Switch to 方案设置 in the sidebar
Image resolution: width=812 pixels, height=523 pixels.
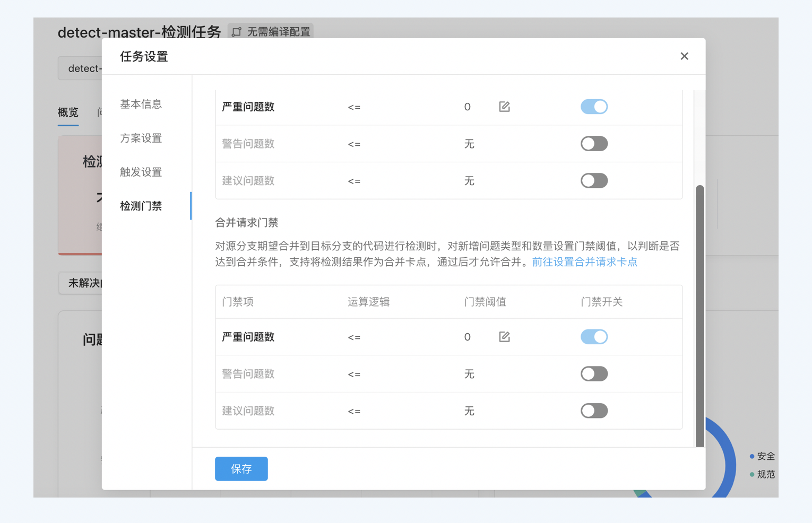[x=141, y=138]
